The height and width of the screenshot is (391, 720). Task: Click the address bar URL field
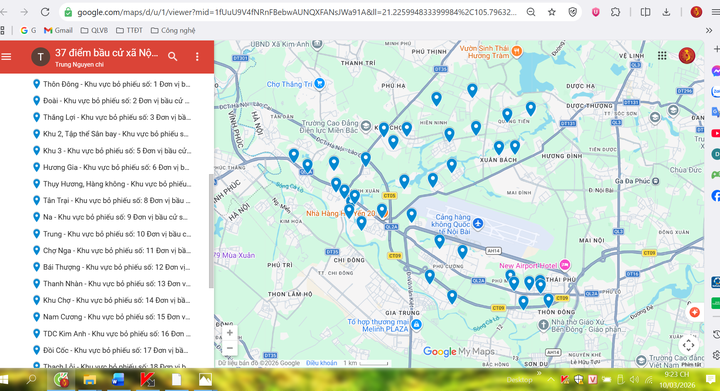(296, 12)
